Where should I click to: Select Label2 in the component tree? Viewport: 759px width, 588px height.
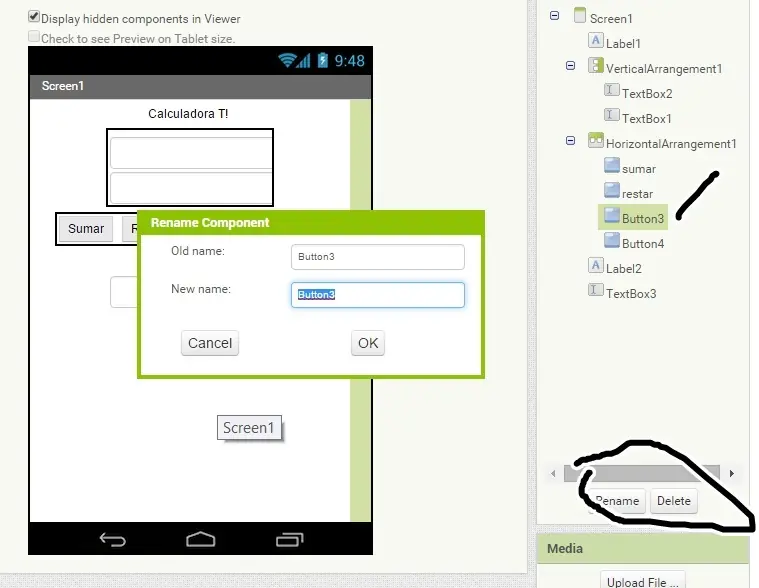pos(623,269)
